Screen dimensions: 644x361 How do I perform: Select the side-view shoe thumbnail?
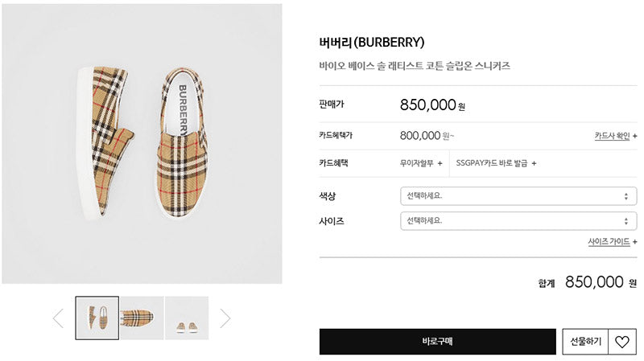(x=142, y=318)
